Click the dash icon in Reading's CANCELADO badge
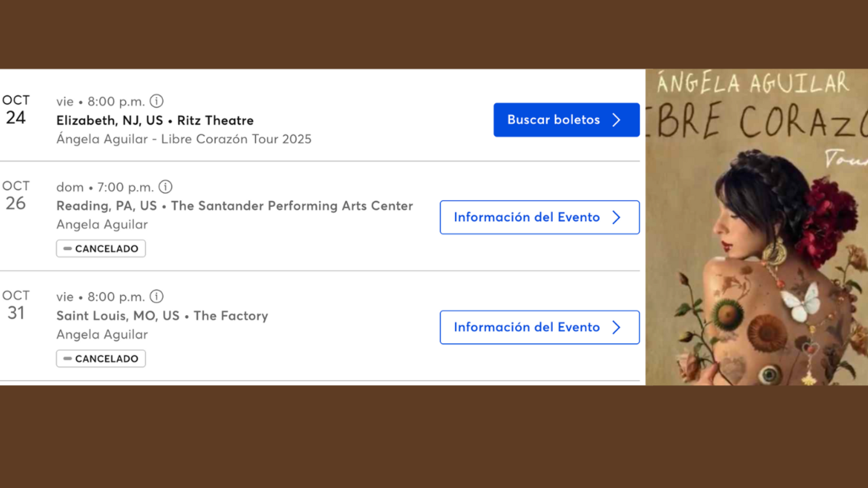Screen dimensions: 868x488 tap(67, 249)
